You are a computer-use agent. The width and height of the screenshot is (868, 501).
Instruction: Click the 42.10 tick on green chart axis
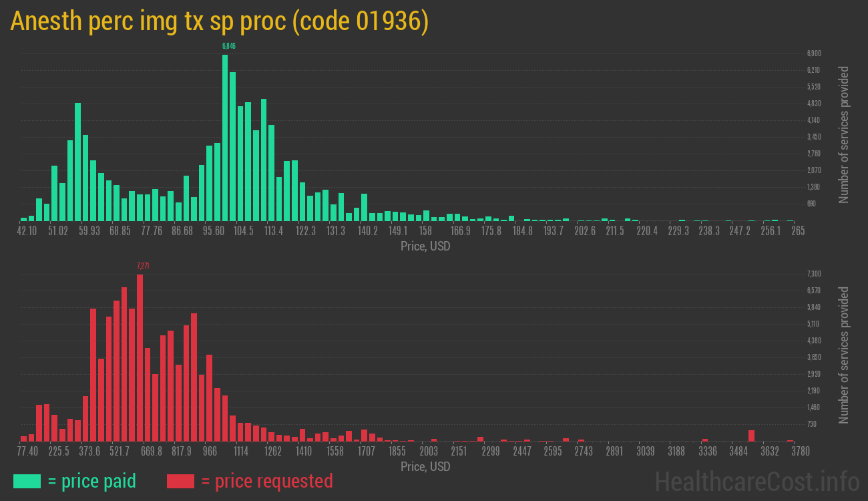pos(27,230)
